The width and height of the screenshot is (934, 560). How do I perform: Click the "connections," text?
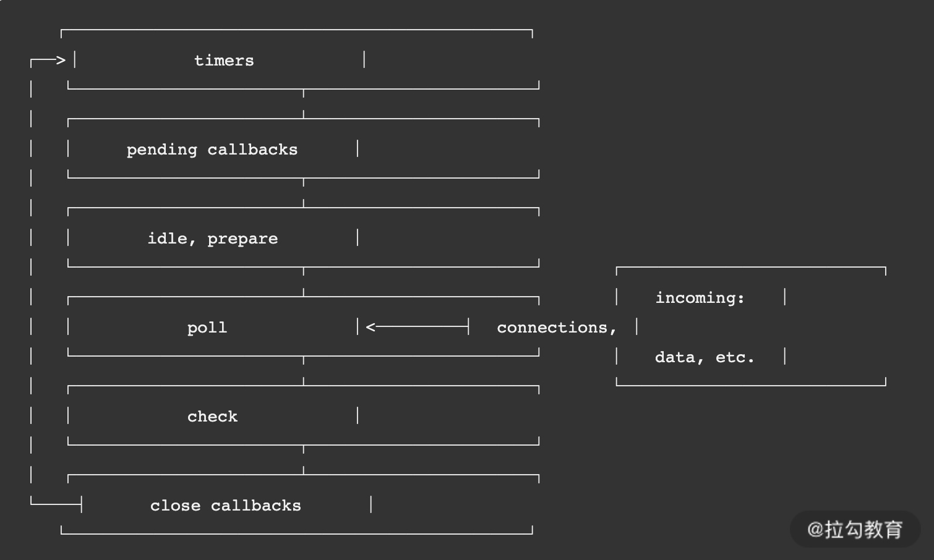[556, 328]
